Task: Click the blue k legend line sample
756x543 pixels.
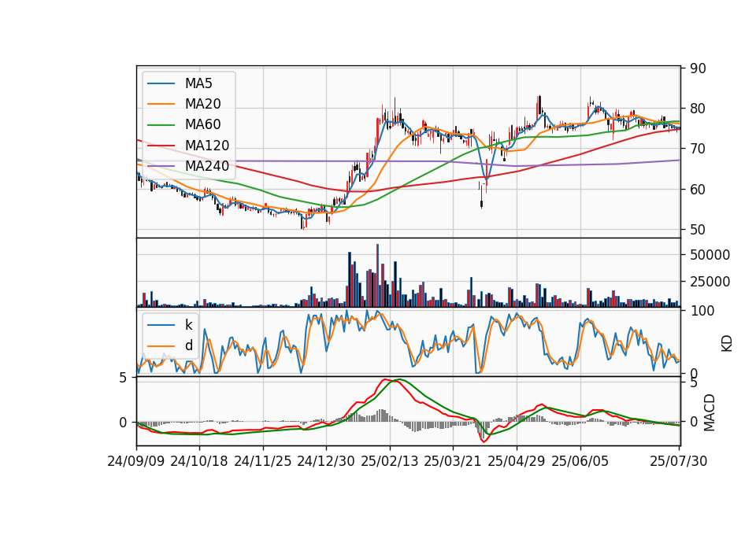Action: pos(161,325)
